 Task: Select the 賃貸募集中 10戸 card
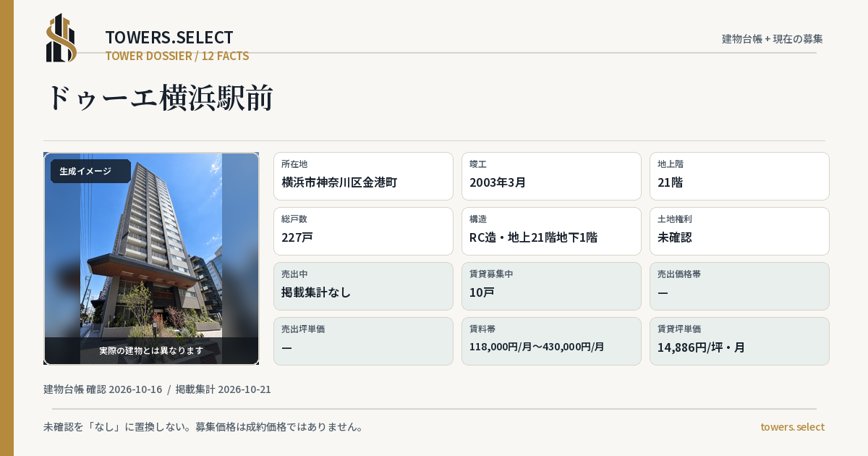coord(551,286)
